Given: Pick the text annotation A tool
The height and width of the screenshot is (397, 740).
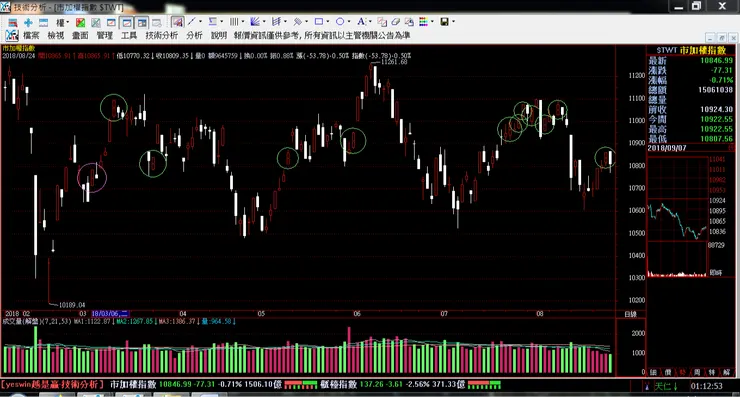Looking at the screenshot, I should pyautogui.click(x=361, y=22).
